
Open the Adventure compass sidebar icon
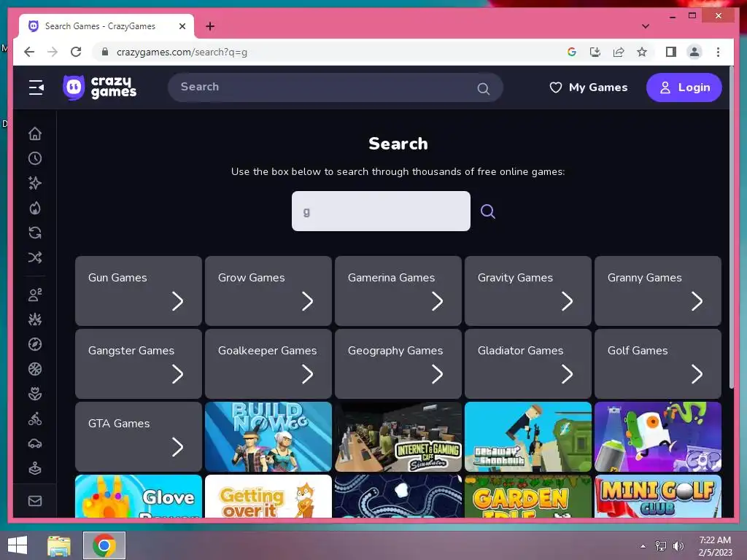(x=35, y=344)
